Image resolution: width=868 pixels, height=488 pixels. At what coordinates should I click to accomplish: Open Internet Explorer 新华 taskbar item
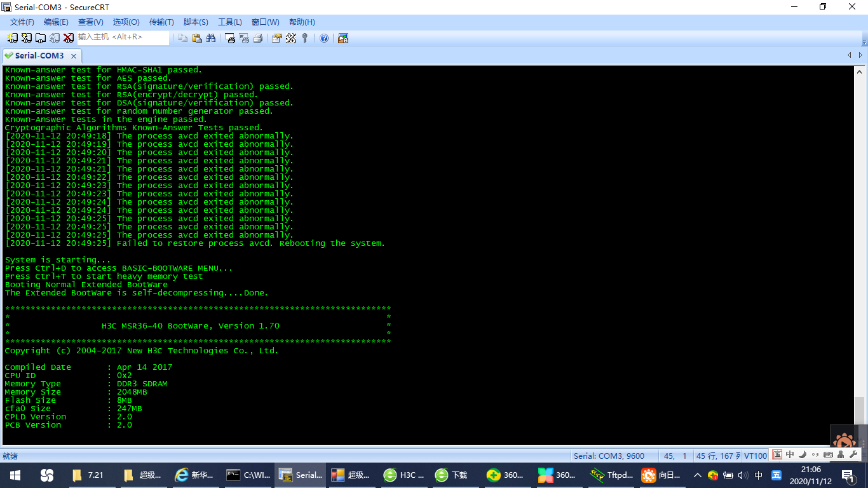coord(195,475)
